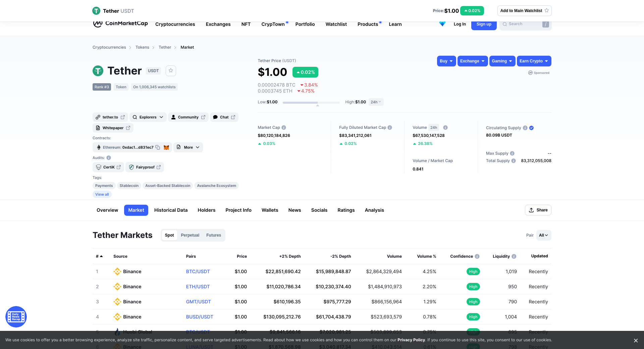Click the Audits info icon
The height and width of the screenshot is (349, 644).
pyautogui.click(x=109, y=158)
